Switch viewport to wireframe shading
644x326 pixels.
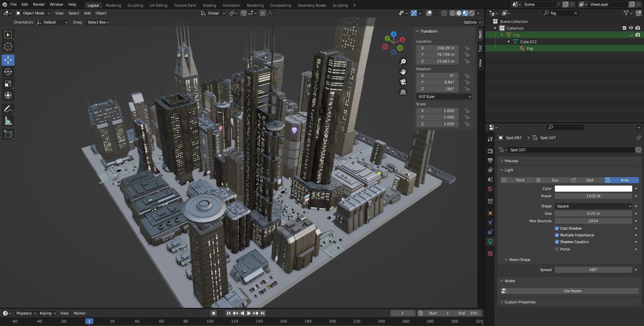[453, 13]
